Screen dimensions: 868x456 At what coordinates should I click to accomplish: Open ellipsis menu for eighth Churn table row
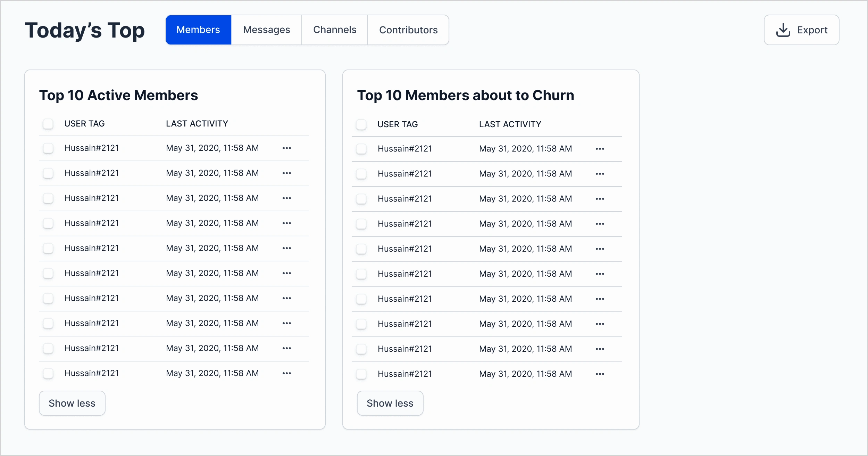(600, 324)
